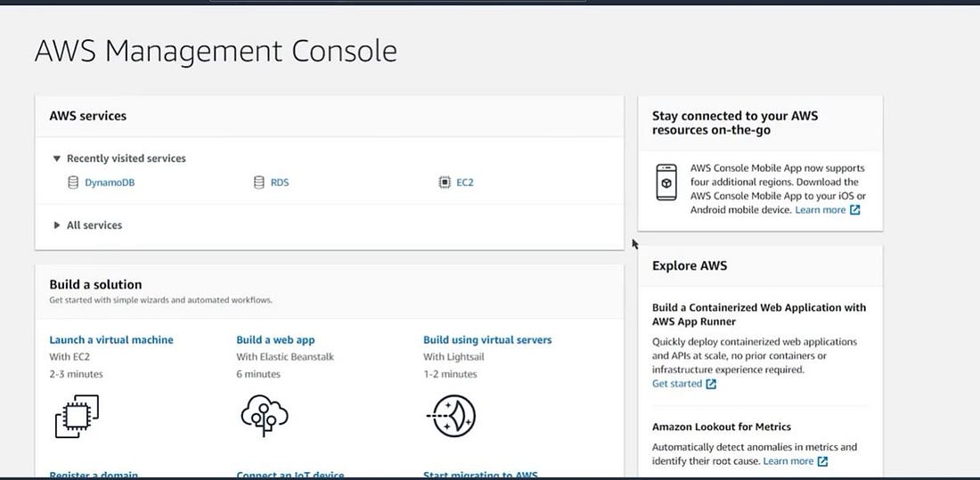
Task: Click the AWS Management Console heading
Action: tap(216, 52)
